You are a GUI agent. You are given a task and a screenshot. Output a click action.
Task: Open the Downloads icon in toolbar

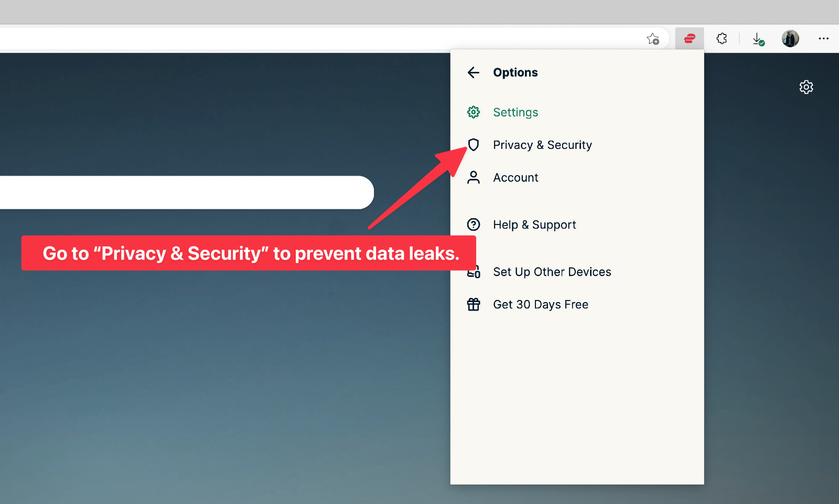pos(758,39)
